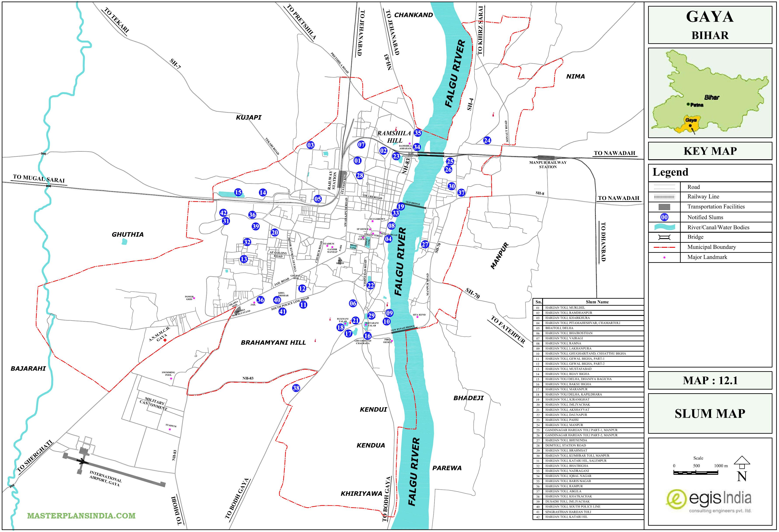
Task: Click the International Airport airplane icon
Action: 82,462
